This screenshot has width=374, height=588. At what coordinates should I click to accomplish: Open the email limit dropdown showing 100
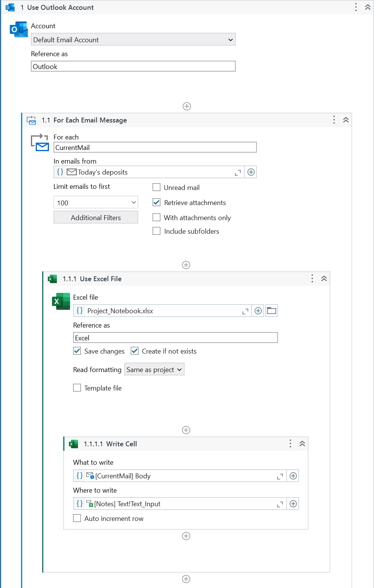[133, 202]
